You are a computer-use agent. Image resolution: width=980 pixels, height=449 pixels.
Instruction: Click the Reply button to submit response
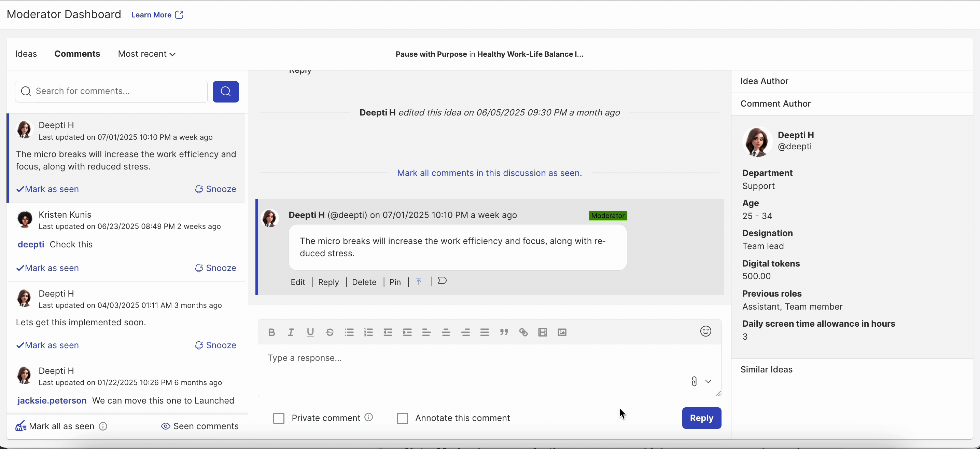(x=701, y=418)
